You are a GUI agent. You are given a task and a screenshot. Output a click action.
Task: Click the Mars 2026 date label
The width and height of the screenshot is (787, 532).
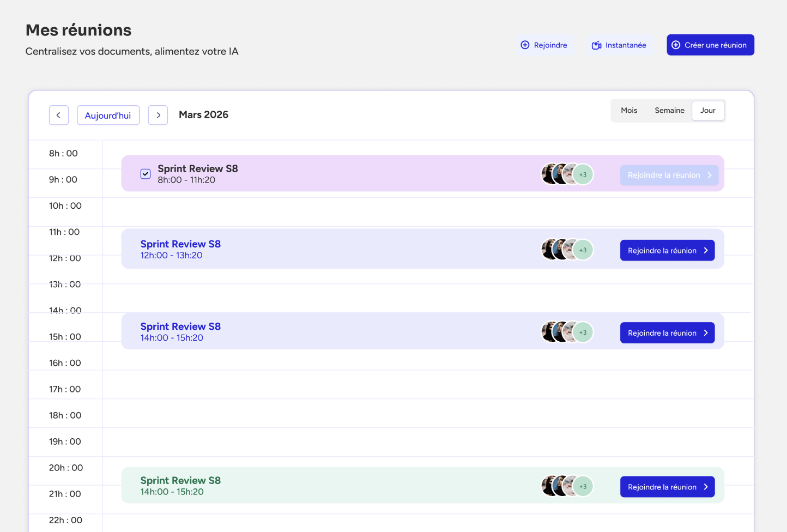pos(203,114)
